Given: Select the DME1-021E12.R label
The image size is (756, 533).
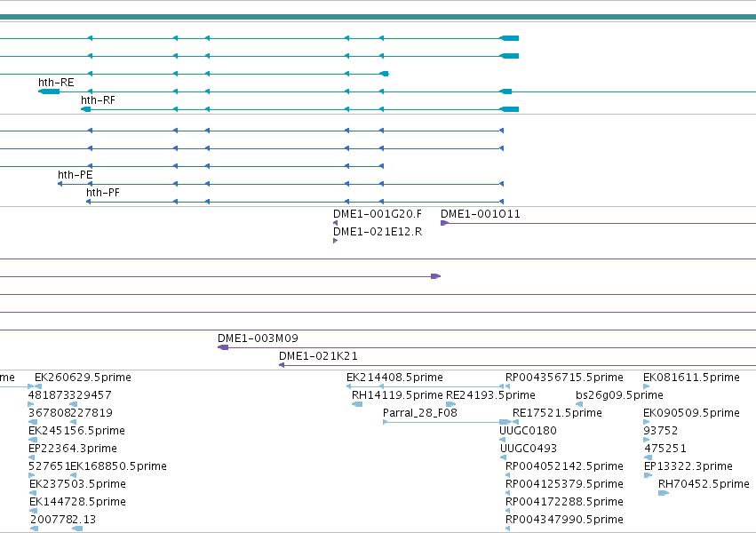Looking at the screenshot, I should coord(378,232).
